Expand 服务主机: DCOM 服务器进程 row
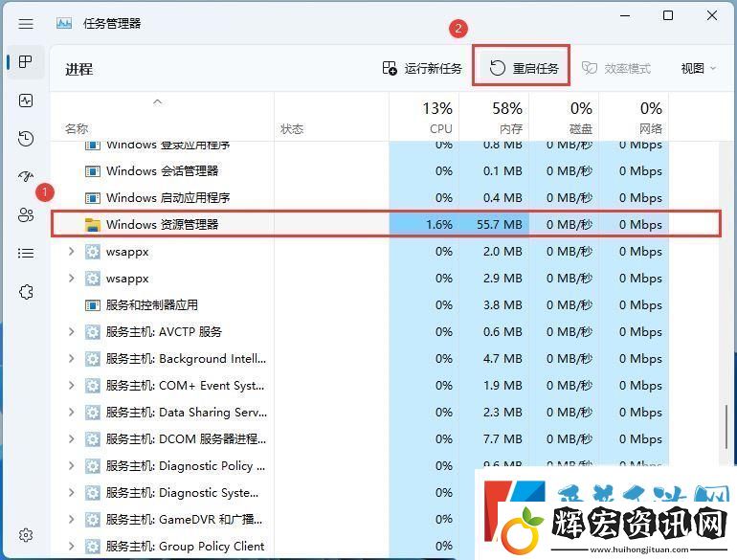This screenshot has width=737, height=560. pyautogui.click(x=71, y=439)
